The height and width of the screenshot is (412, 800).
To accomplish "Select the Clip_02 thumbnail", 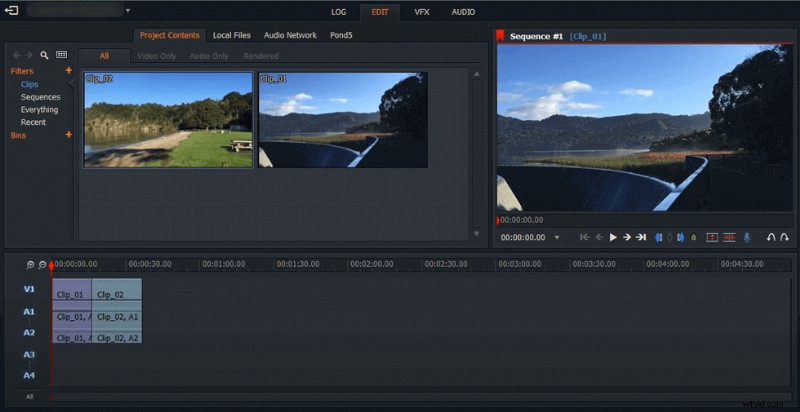I will coord(168,120).
